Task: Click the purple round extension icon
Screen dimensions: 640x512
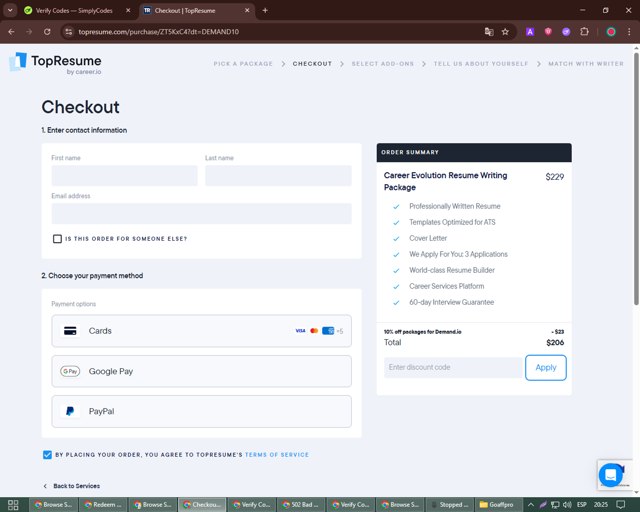Action: pos(566,32)
